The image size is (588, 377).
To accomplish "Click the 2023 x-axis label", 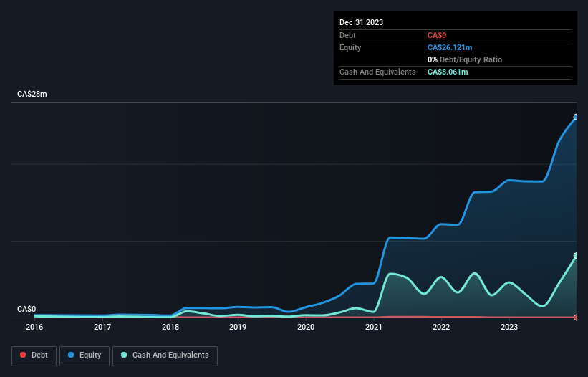I will point(509,327).
